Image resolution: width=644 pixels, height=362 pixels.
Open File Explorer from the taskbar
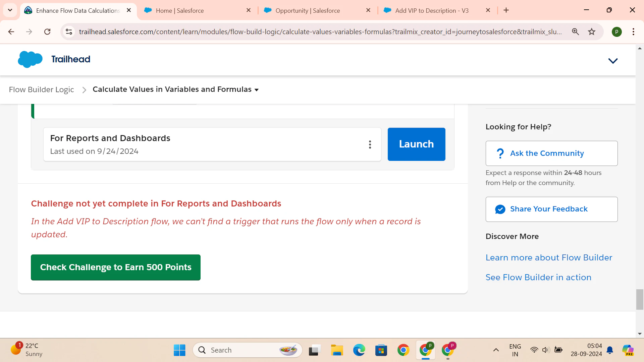pyautogui.click(x=337, y=350)
